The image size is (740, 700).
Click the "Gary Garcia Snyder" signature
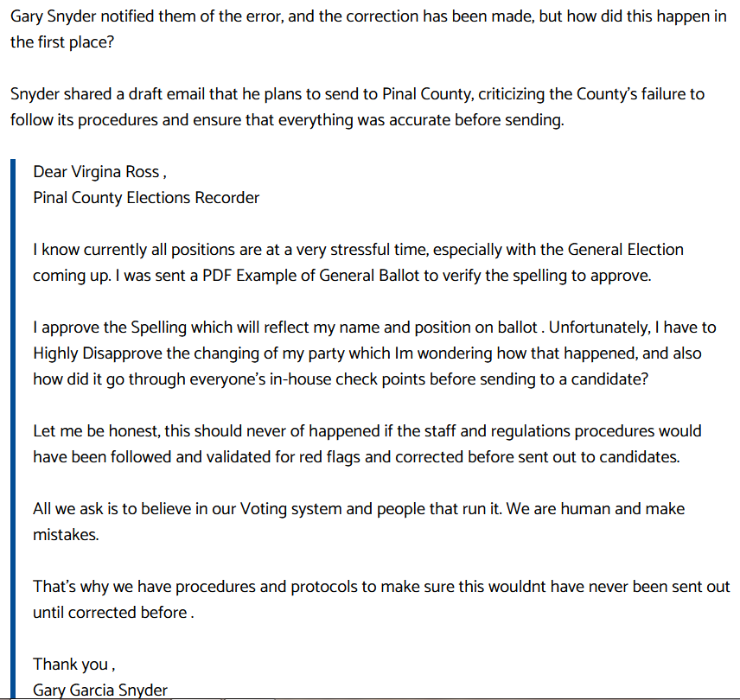(100, 690)
